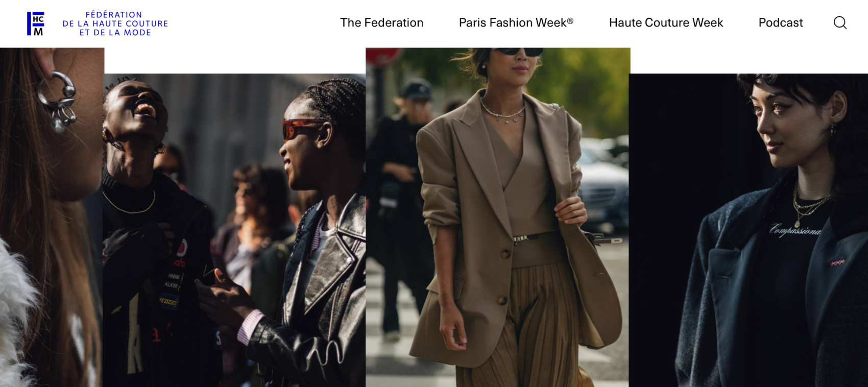Click the FHCM square logo icon
Image resolution: width=868 pixels, height=387 pixels.
click(36, 23)
